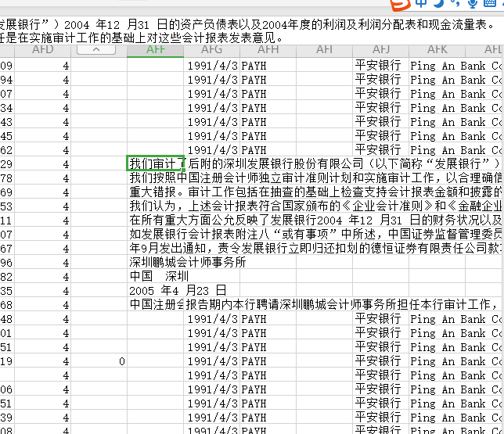Select column AFH header
The width and height of the screenshot is (504, 434).
pyautogui.click(x=268, y=50)
